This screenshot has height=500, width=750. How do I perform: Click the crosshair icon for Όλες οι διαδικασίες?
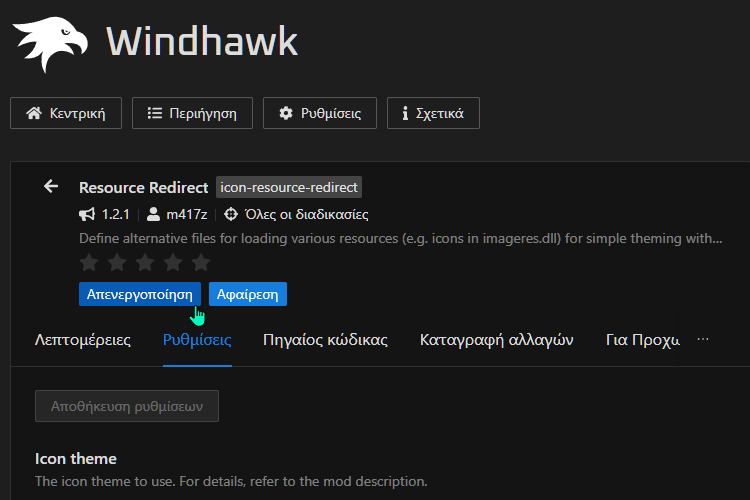click(x=231, y=214)
